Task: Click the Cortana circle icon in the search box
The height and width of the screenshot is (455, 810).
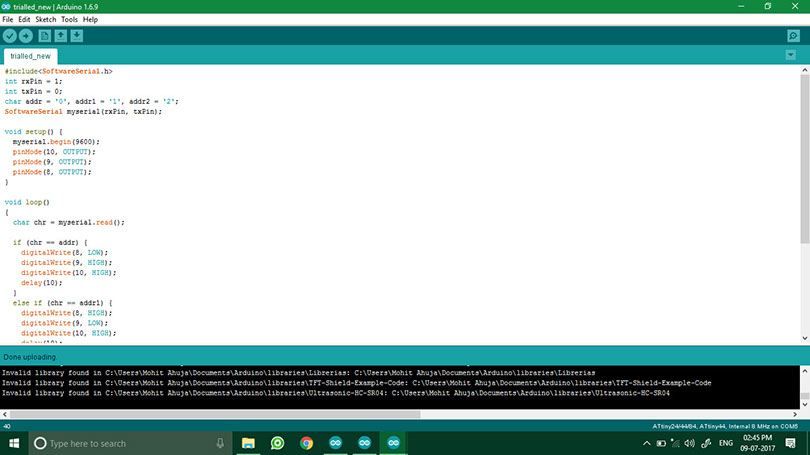Action: pyautogui.click(x=40, y=444)
